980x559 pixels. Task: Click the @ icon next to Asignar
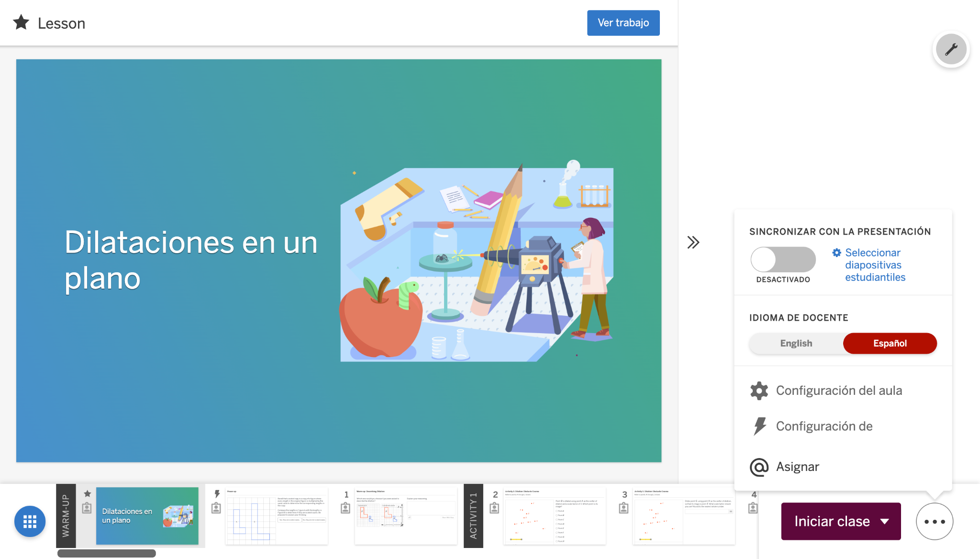[x=759, y=467]
